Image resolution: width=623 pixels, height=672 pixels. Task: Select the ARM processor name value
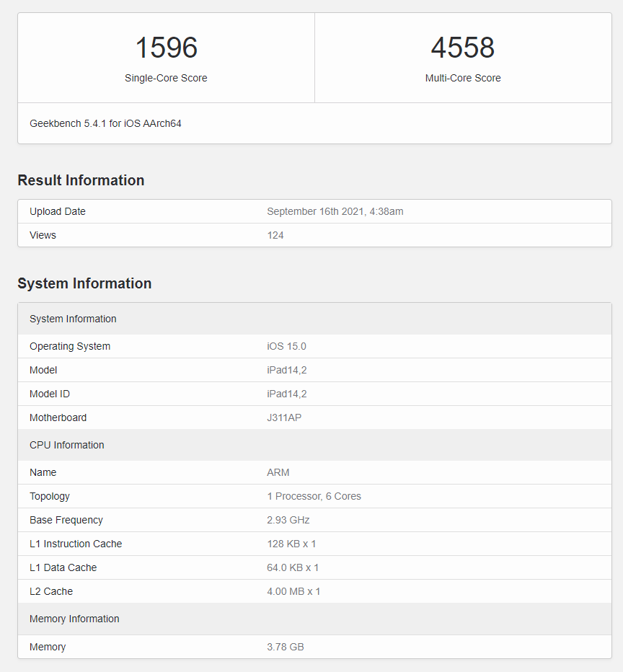[x=278, y=472]
